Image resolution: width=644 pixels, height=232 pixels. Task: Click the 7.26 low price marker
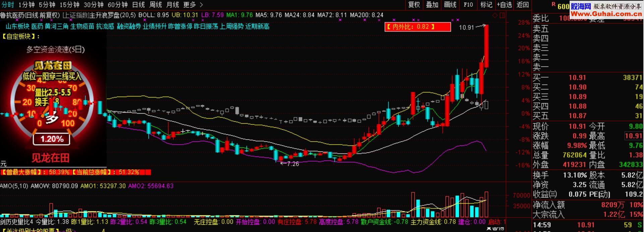(x=293, y=164)
